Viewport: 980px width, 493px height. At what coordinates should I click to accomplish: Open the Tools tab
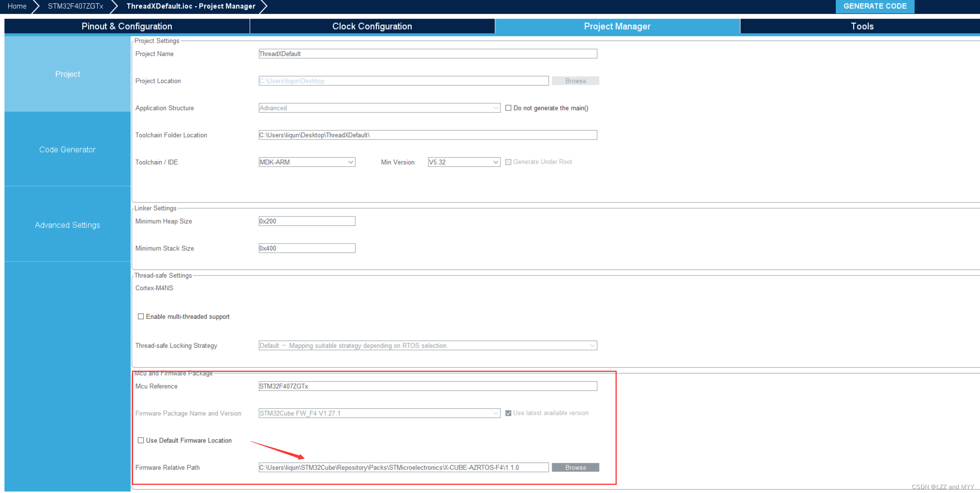862,26
